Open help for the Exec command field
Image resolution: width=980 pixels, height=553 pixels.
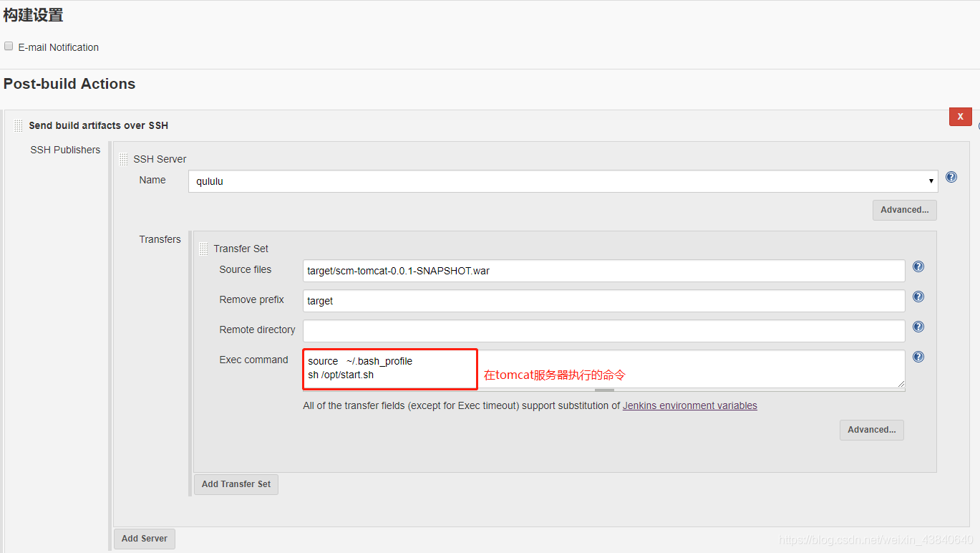click(918, 357)
